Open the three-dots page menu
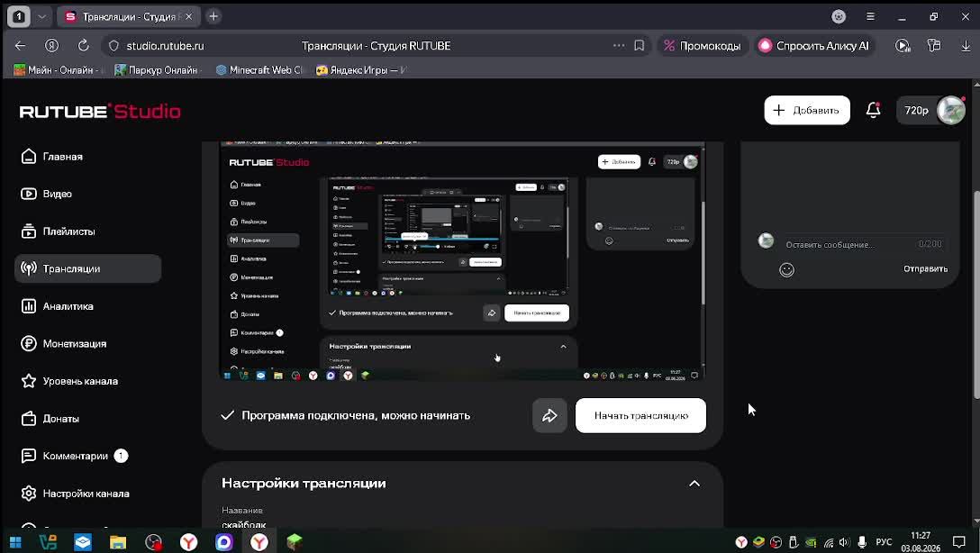This screenshot has width=980, height=553. (x=619, y=46)
